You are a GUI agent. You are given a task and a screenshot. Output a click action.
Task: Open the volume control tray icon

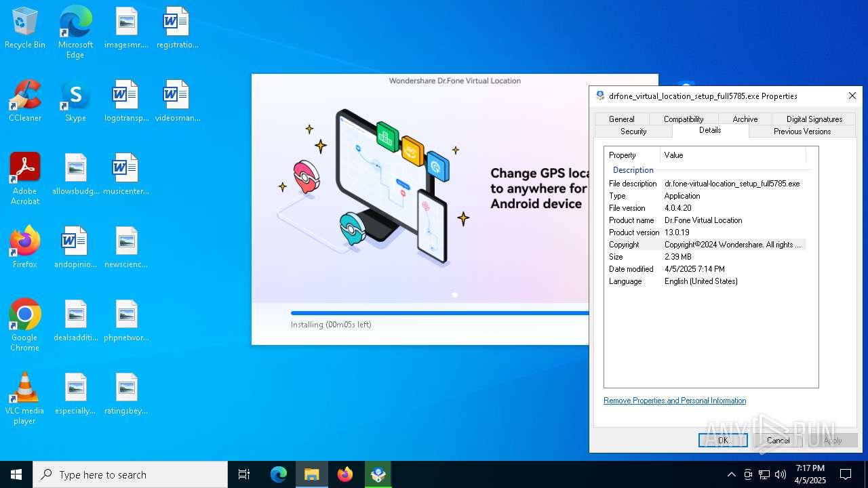click(x=781, y=474)
